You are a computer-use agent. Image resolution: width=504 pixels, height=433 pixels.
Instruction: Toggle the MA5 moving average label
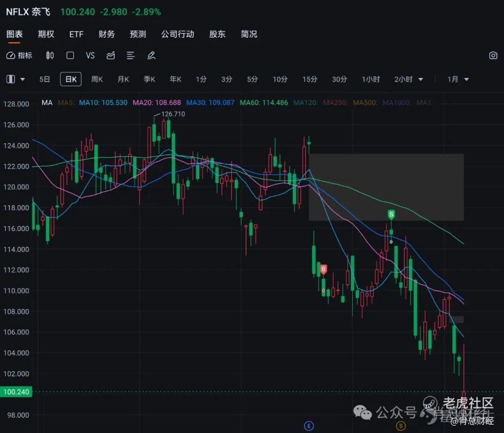[x=66, y=103]
